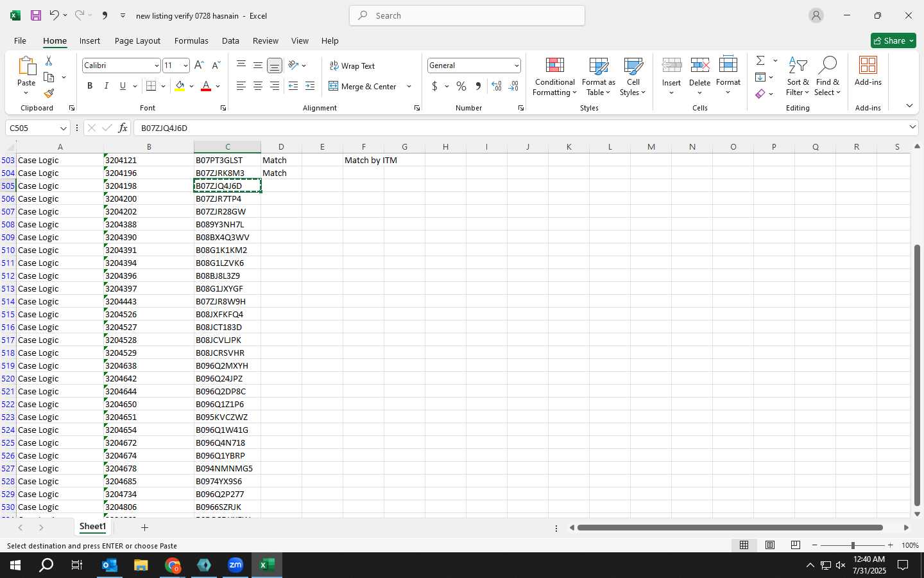The height and width of the screenshot is (578, 924).
Task: Open the Name Box dropdown arrow
Action: (63, 128)
